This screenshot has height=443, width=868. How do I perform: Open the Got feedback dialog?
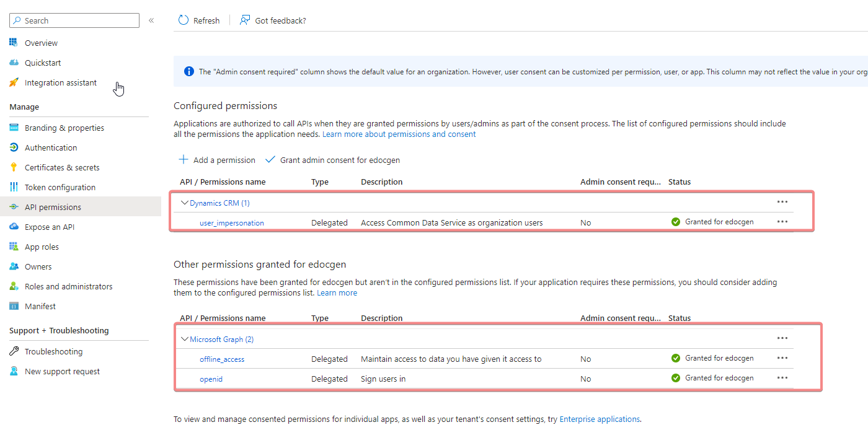[x=273, y=20]
